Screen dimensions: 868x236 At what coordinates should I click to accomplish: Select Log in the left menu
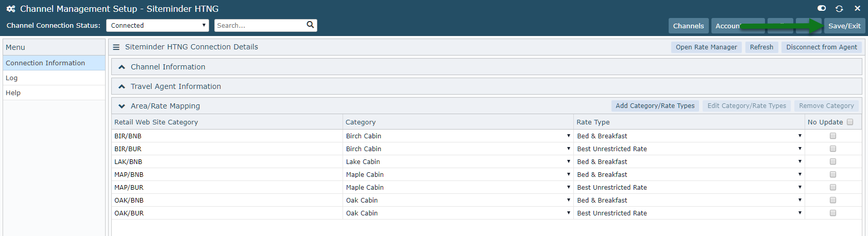click(x=54, y=78)
